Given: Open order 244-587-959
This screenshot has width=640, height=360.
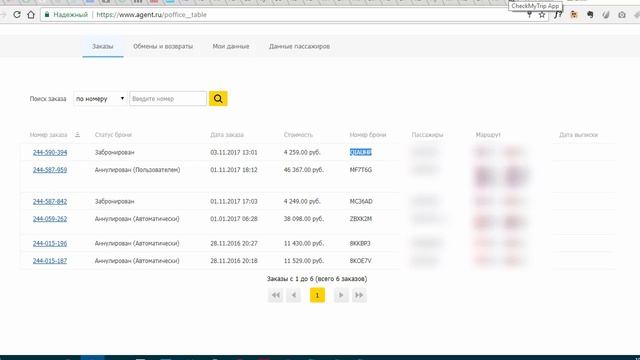Looking at the screenshot, I should coord(50,170).
